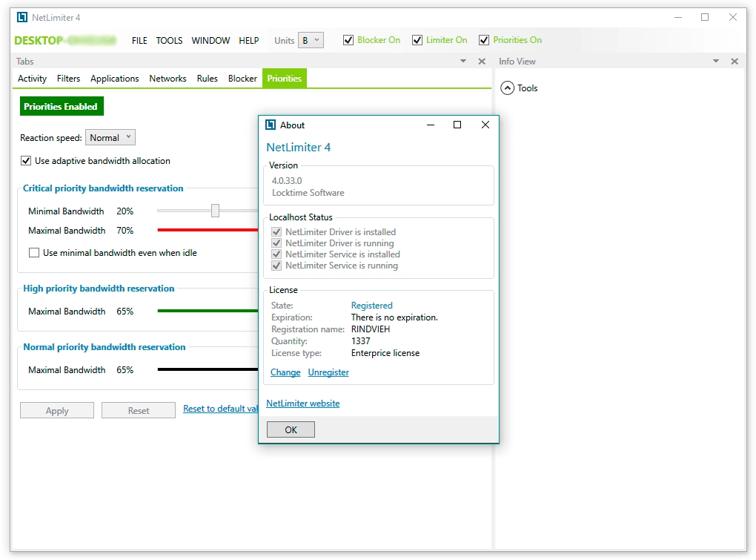Switch to the Blocker tab

[242, 78]
